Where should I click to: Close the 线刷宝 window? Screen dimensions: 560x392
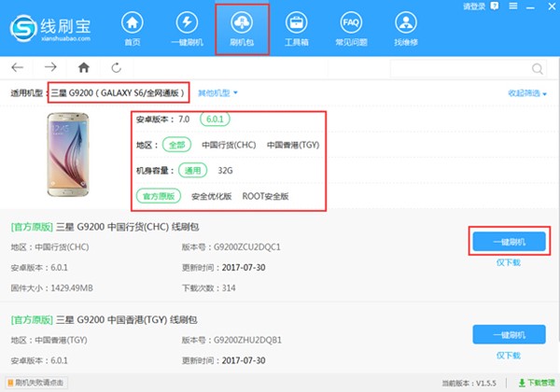click(x=552, y=7)
